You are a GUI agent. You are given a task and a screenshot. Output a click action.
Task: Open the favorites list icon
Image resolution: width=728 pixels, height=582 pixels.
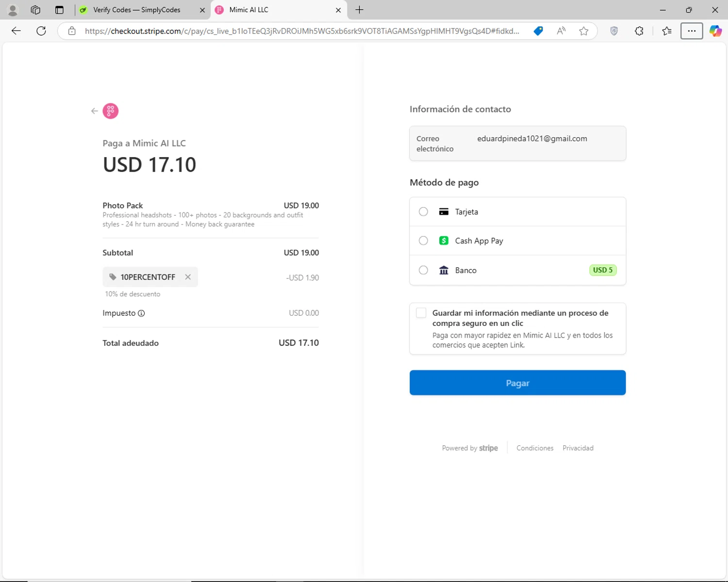[x=667, y=31]
